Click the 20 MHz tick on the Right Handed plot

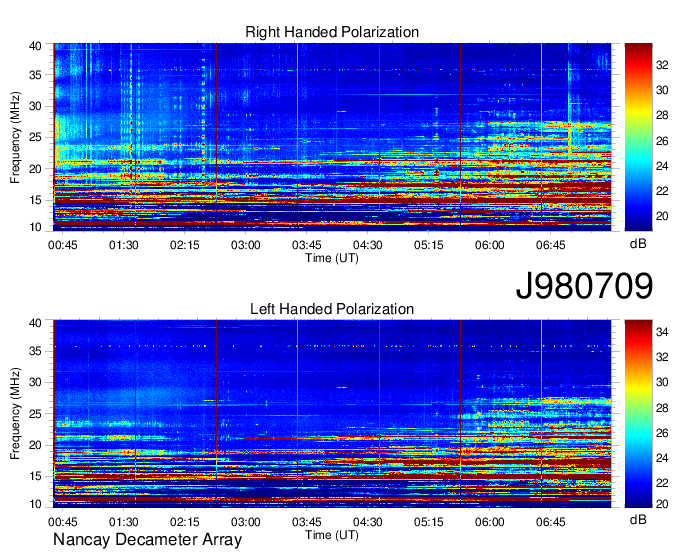pos(35,170)
